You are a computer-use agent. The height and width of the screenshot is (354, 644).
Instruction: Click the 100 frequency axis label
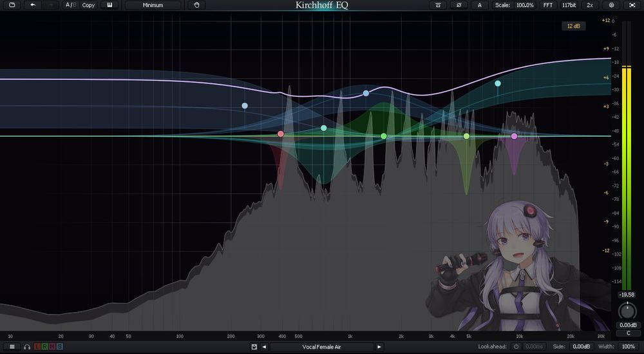[x=180, y=337]
